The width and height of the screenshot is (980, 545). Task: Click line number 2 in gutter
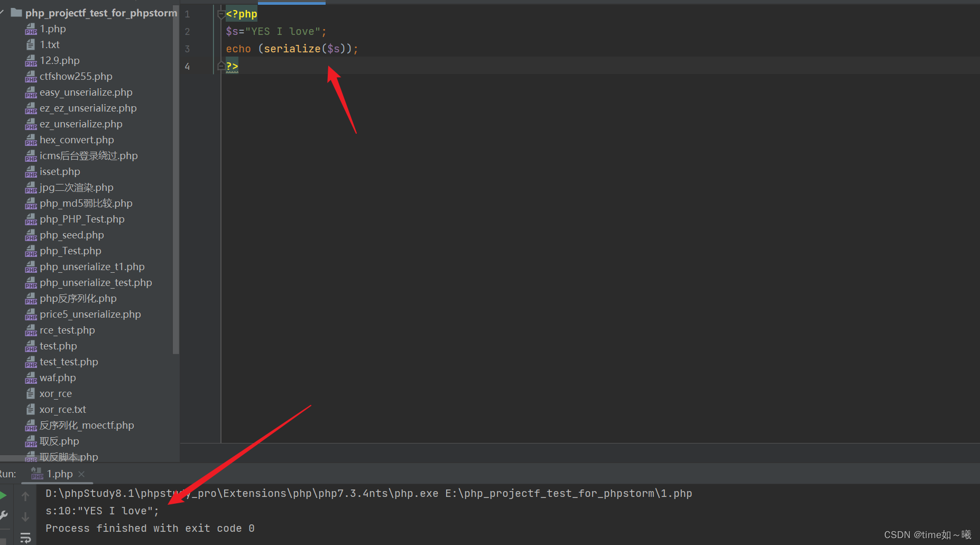pos(187,32)
